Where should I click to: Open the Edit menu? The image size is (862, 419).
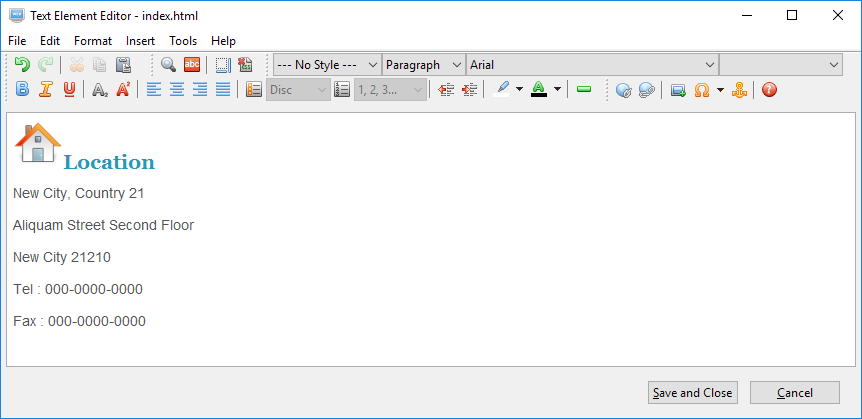[50, 41]
